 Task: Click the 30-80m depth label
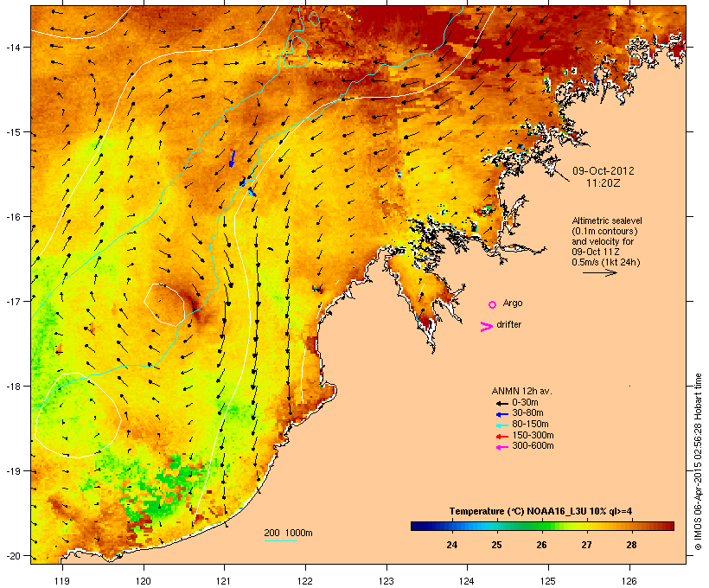[x=527, y=413]
